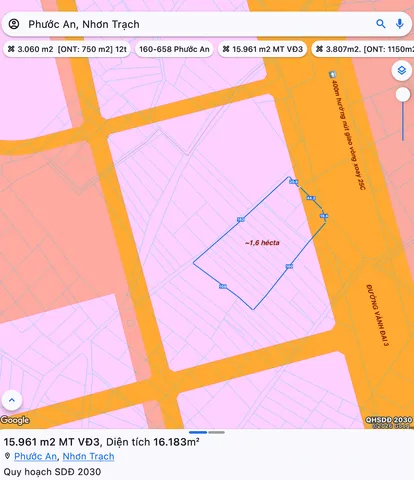This screenshot has width=414, height=480.
Task: Click the bottom sheet drag handle
Action: click(207, 432)
